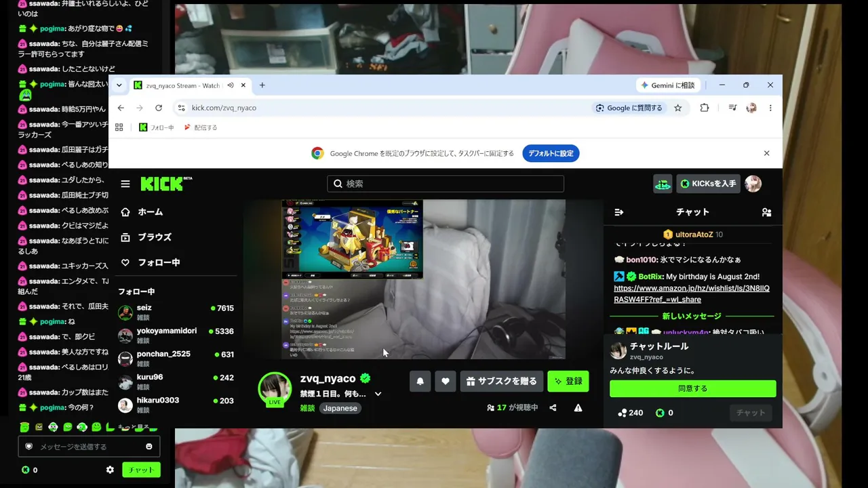Bookmark this page with the star
The width and height of the screenshot is (868, 488).
(x=677, y=108)
